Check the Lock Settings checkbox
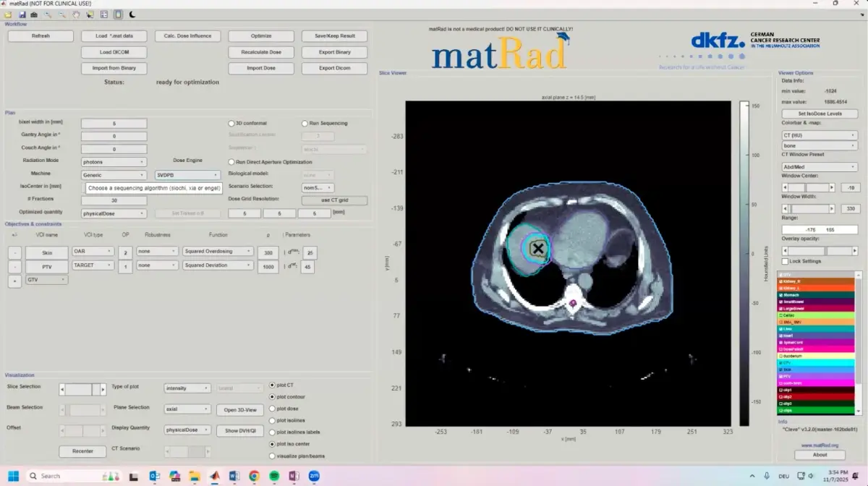868x486 pixels. [785, 261]
